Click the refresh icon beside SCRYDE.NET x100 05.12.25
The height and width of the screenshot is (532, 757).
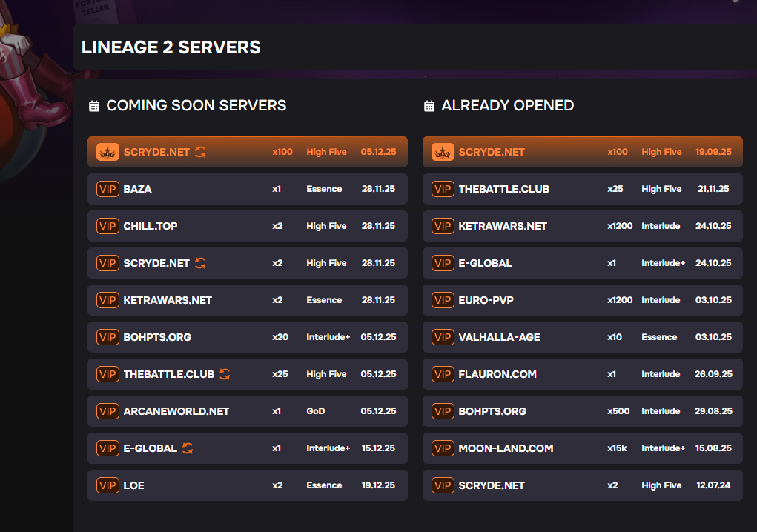click(200, 152)
